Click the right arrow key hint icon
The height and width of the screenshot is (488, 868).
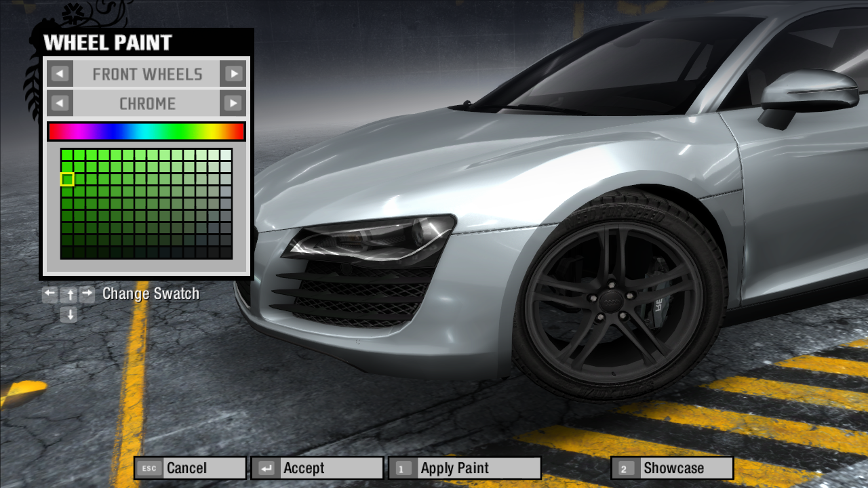pos(87,293)
